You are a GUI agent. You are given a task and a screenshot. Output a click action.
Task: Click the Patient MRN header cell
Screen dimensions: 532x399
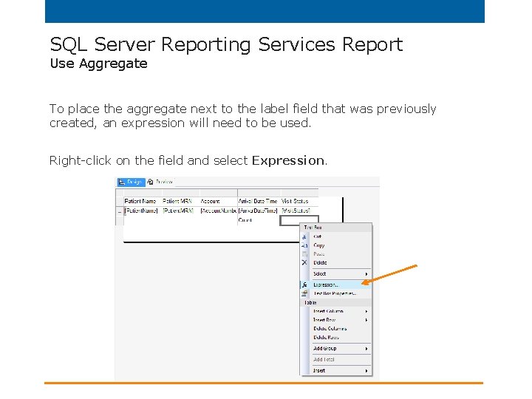[180, 201]
